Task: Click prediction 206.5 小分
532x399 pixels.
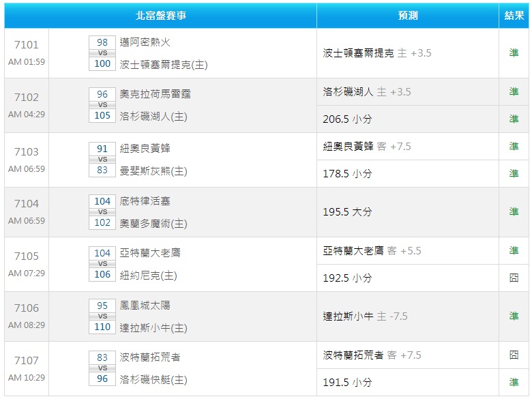Action: [x=347, y=119]
